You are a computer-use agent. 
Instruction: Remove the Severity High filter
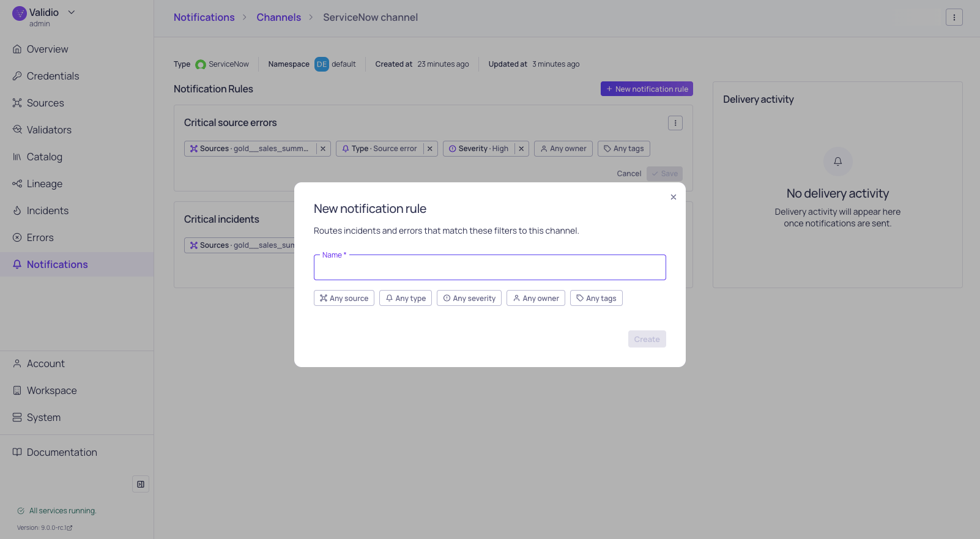521,149
